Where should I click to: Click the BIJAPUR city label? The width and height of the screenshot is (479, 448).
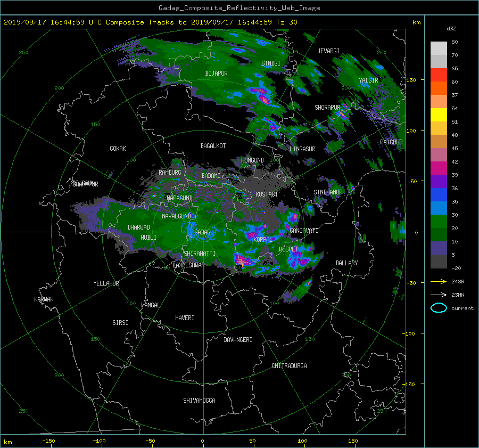click(216, 74)
